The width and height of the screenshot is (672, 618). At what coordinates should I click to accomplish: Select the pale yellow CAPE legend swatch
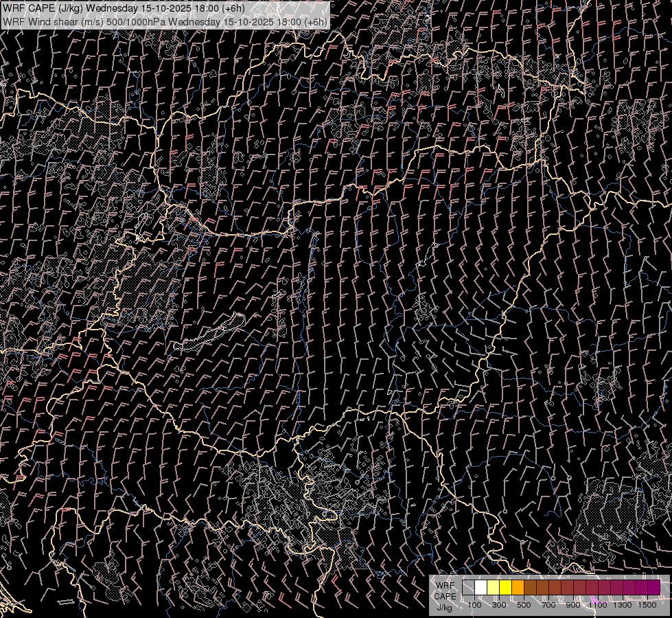[493, 588]
